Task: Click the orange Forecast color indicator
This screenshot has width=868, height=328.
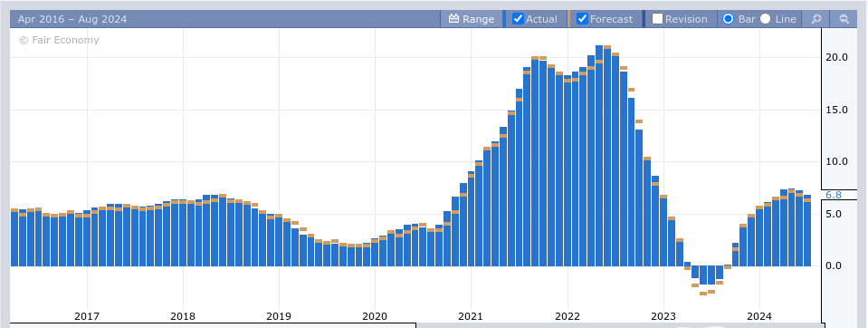Action: pyautogui.click(x=568, y=19)
